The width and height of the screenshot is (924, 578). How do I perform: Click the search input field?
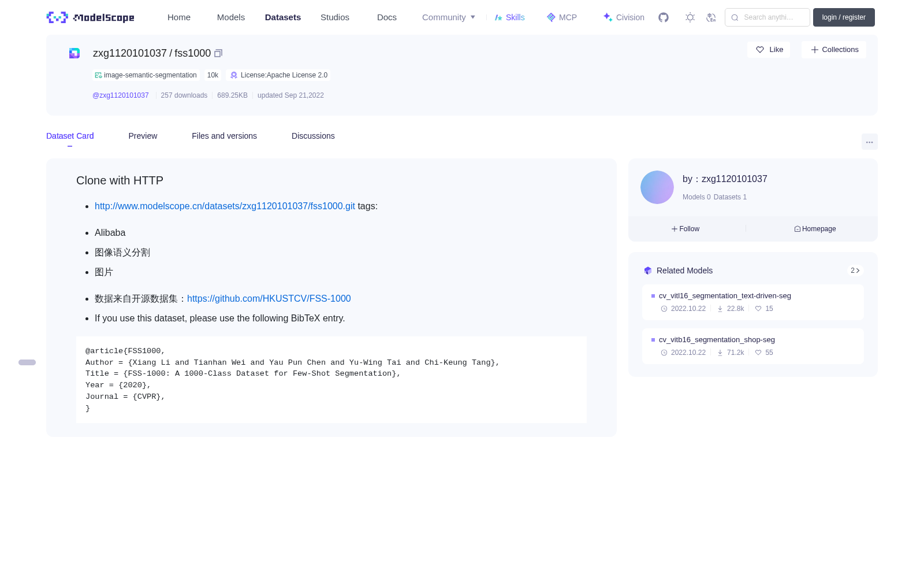tap(767, 17)
